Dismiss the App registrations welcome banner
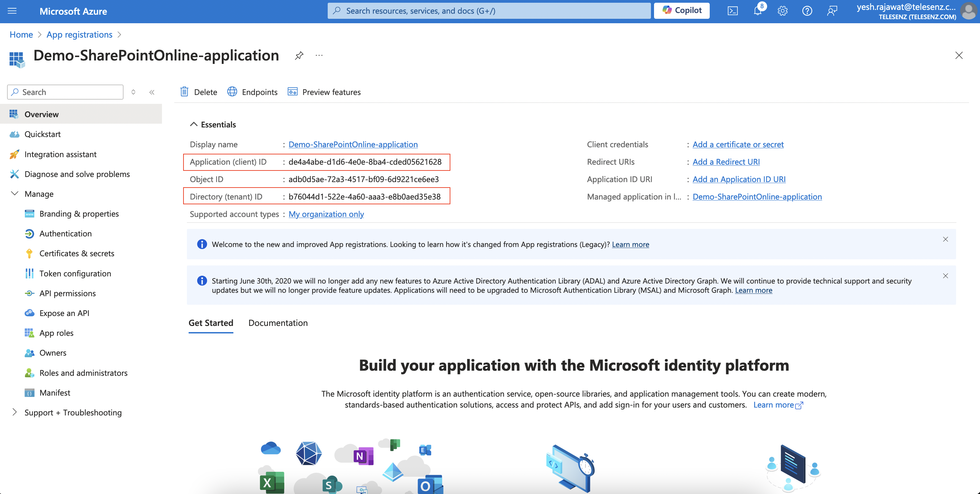 click(945, 239)
